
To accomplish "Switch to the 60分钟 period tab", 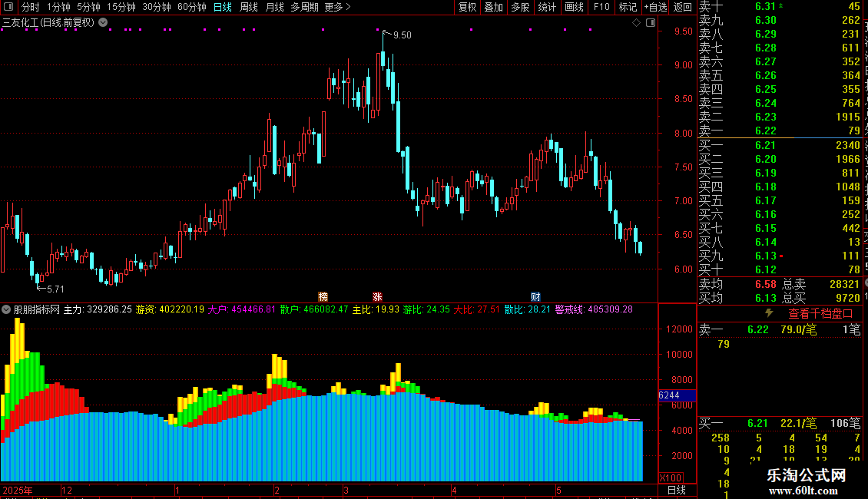I will (x=192, y=7).
